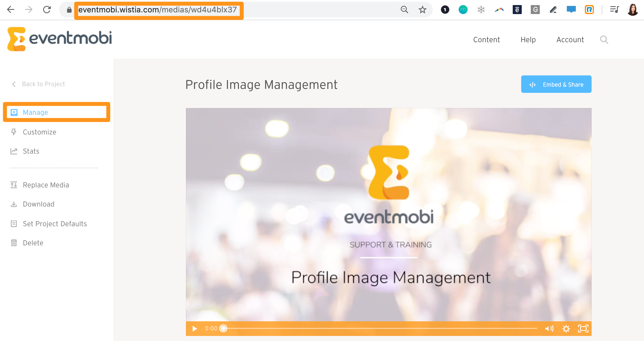Click the snowflake extension icon
Image resolution: width=644 pixels, height=341 pixels.
481,10
